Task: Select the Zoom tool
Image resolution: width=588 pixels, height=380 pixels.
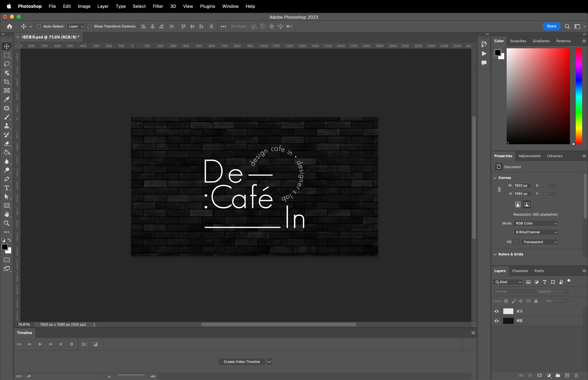Action: coord(7,223)
